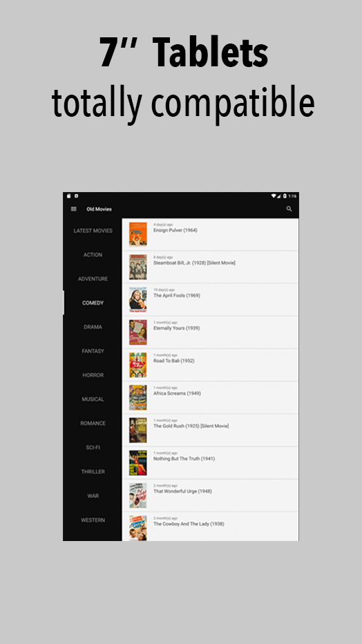This screenshot has width=362, height=644.
Task: Open the hamburger navigation menu
Action: (74, 209)
